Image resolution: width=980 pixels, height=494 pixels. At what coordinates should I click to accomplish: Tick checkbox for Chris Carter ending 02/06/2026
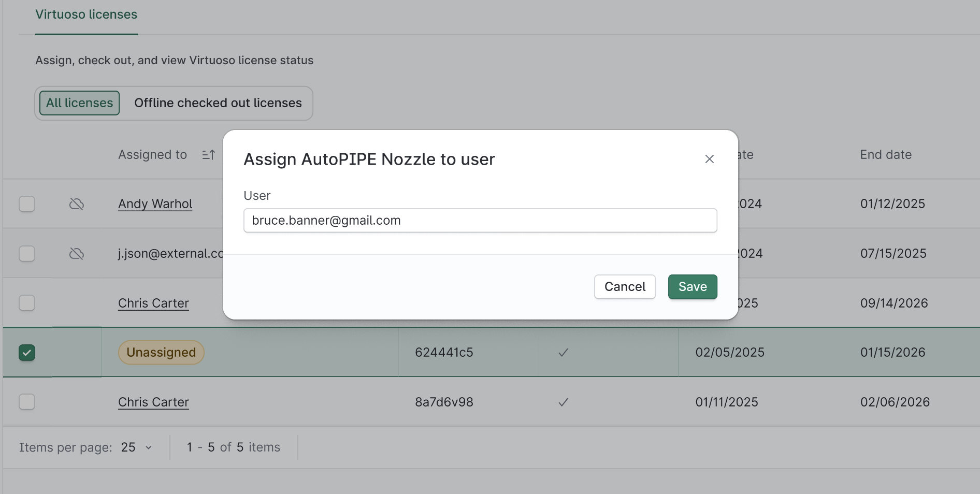[x=27, y=402]
